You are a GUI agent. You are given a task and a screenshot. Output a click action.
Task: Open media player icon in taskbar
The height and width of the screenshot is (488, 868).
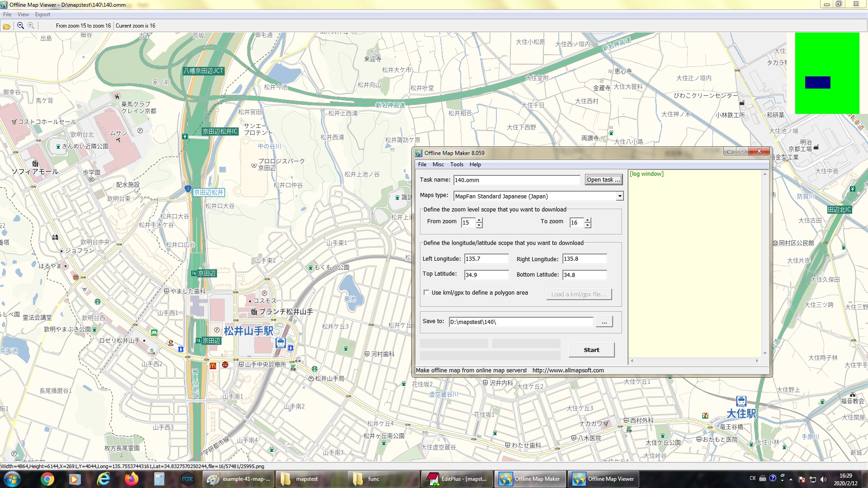click(x=75, y=479)
